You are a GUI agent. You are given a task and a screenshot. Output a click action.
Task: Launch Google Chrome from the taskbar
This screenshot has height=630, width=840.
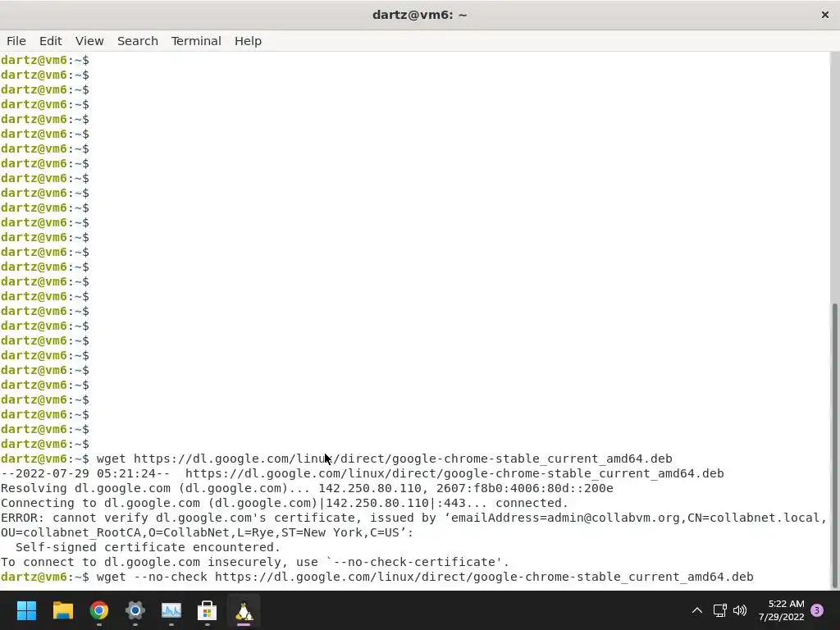pos(99,610)
